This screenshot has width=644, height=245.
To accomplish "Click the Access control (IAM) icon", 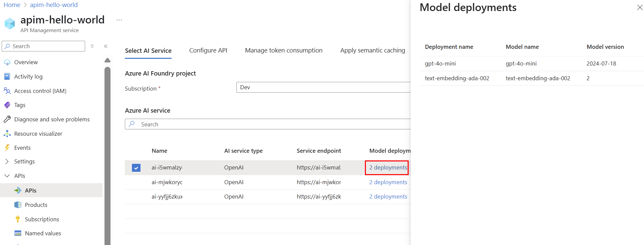I will click(x=7, y=91).
